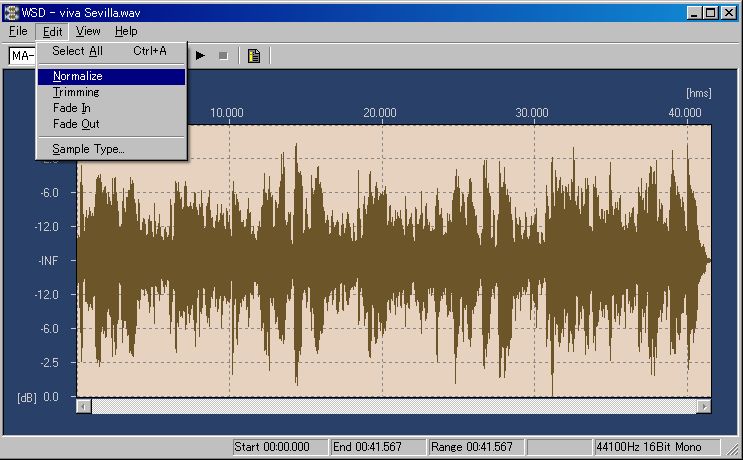The height and width of the screenshot is (460, 743).
Task: Click the 30.000 time ruler marker
Action: pyautogui.click(x=532, y=113)
